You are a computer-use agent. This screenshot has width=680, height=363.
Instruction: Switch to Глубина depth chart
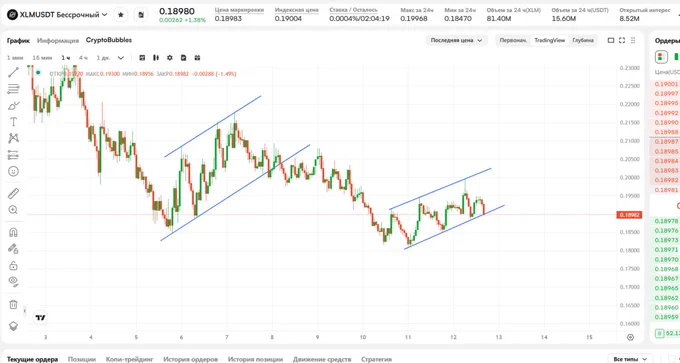(x=582, y=40)
